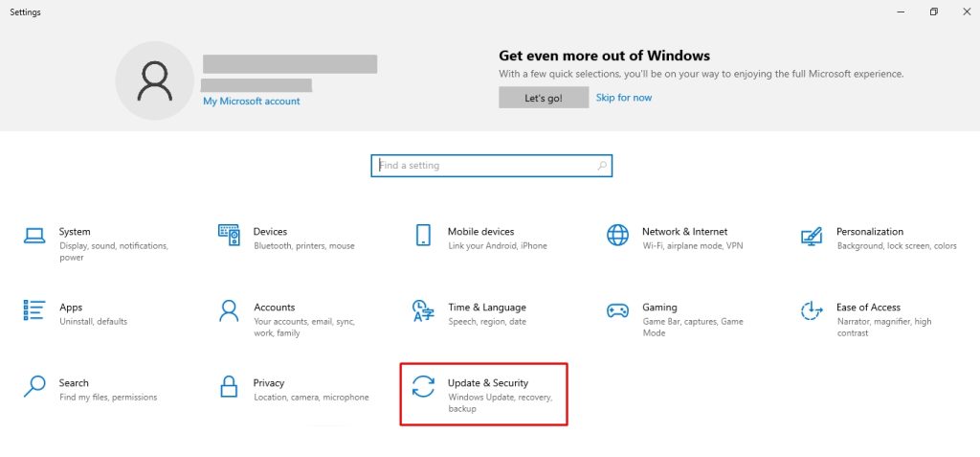Open the System laptop icon
This screenshot has height=457, width=980.
point(34,236)
